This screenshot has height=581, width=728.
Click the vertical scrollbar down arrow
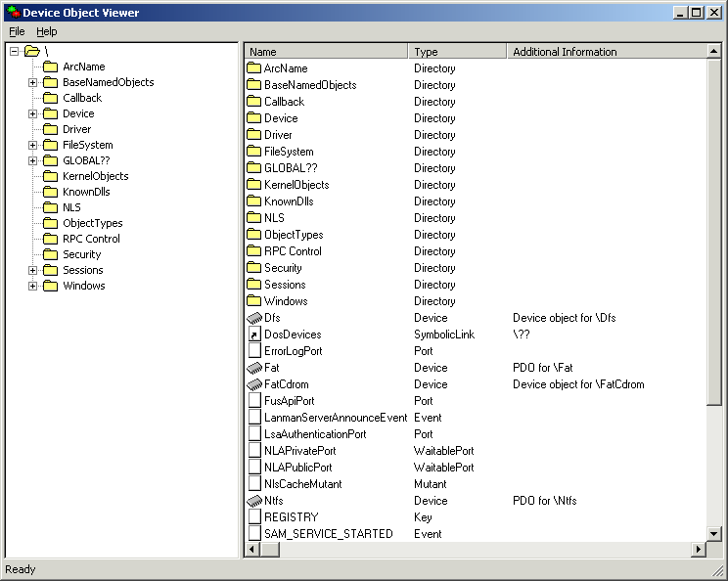(x=713, y=534)
